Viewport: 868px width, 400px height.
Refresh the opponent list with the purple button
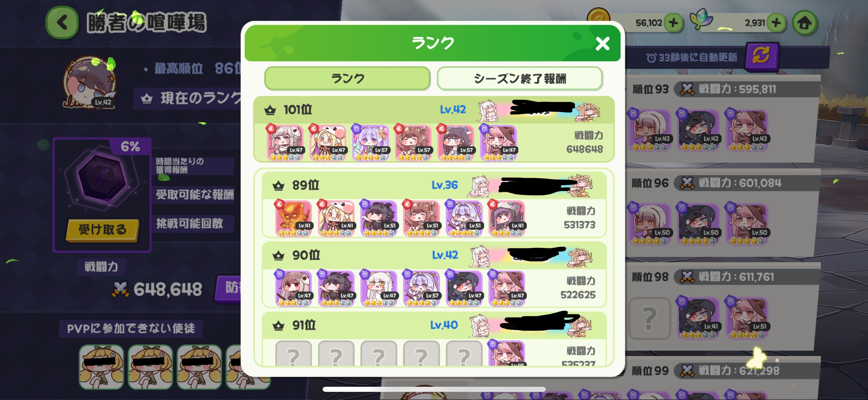coord(761,56)
